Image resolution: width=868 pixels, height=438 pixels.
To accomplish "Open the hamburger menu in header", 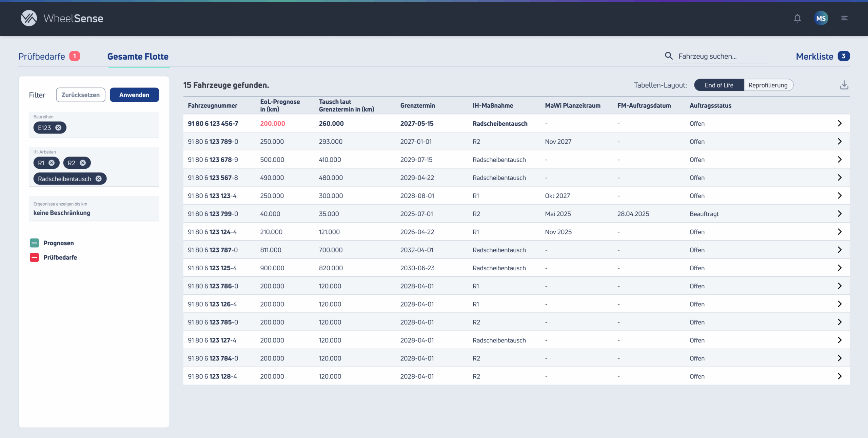I will (844, 18).
